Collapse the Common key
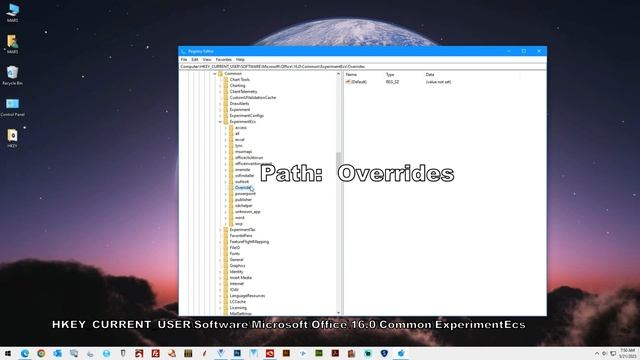The height and width of the screenshot is (360, 640). pyautogui.click(x=215, y=74)
